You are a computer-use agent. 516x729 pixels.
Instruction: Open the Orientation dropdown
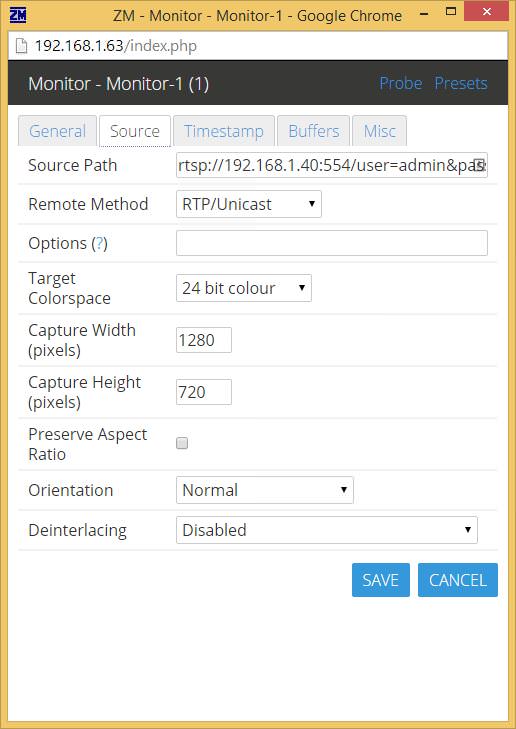coord(265,490)
